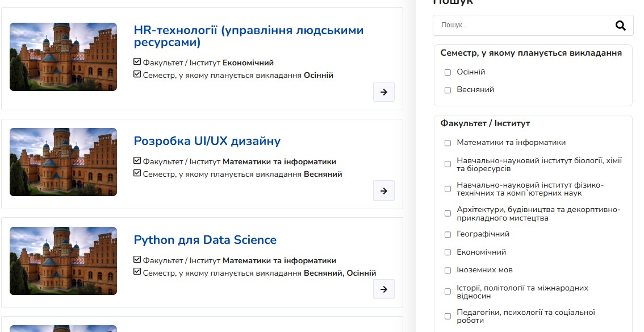644x332 pixels.
Task: Click 'Факультет / Інститут' filter heading
Action: [x=485, y=123]
